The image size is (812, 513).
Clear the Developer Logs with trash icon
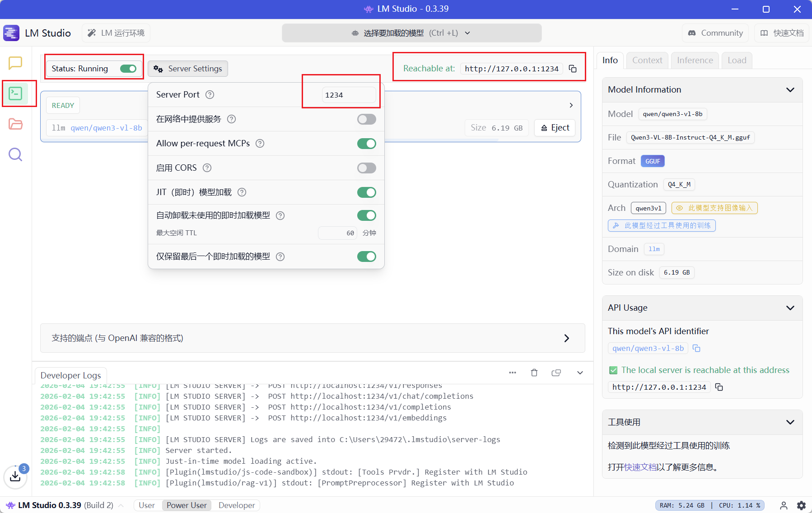click(x=534, y=373)
